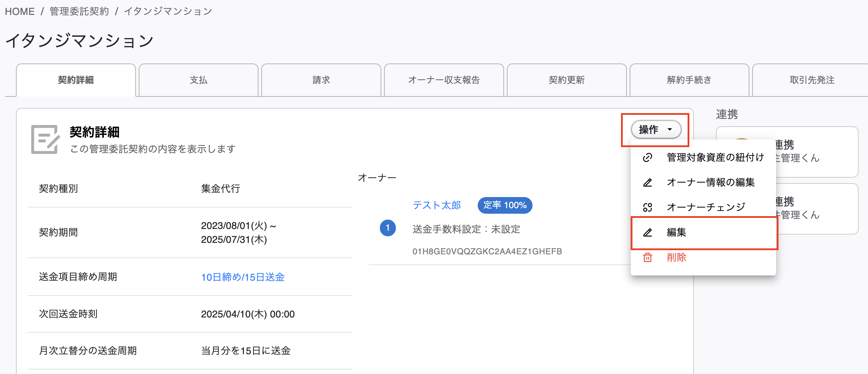Click the red trash icon beside 削除
This screenshot has width=868, height=374.
pos(647,257)
